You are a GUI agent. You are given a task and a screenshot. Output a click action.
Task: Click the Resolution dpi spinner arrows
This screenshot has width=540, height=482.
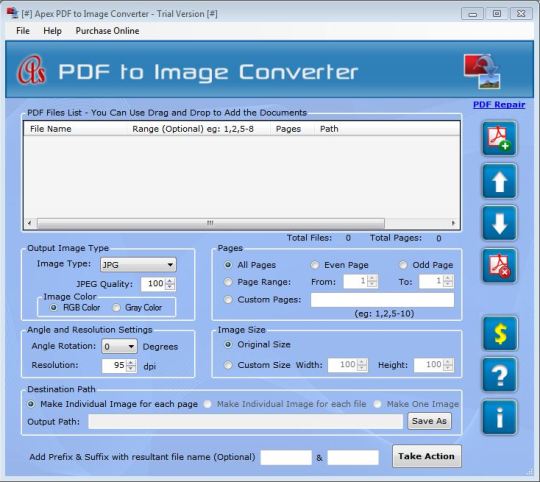tap(131, 365)
